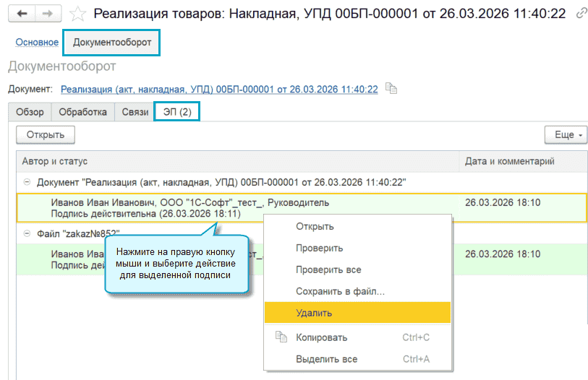This screenshot has width=588, height=380.
Task: Choose Удалить in the context menu
Action: [x=315, y=313]
